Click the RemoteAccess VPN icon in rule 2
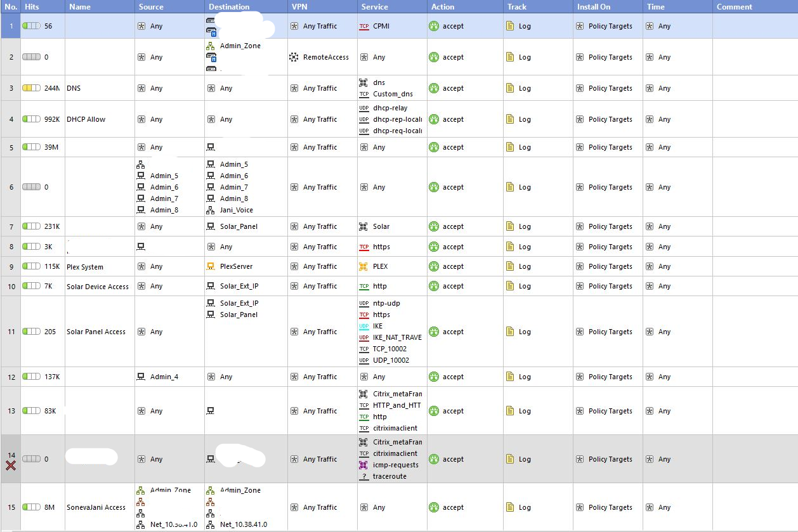 (x=294, y=57)
